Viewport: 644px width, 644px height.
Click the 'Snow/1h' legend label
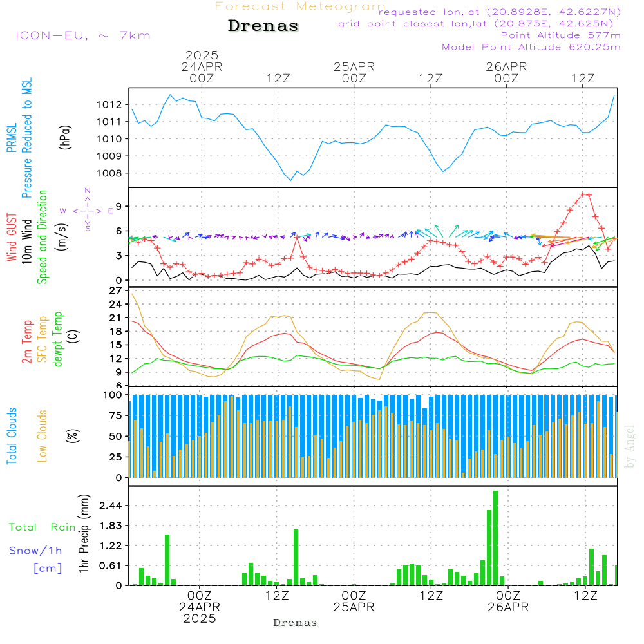35,551
